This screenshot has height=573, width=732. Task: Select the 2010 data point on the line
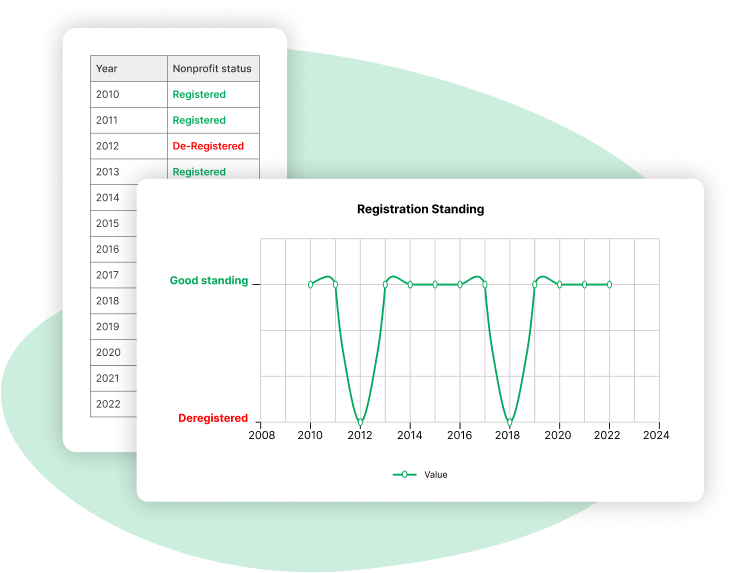tap(310, 284)
